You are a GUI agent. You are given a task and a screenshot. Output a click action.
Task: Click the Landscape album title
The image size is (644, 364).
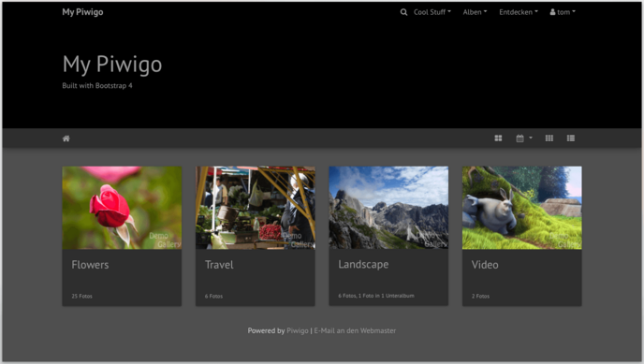coord(363,265)
